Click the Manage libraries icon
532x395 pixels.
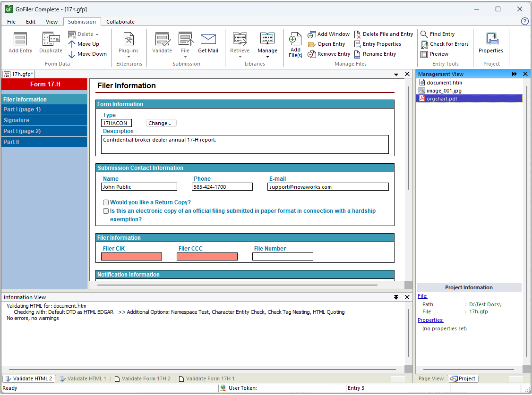(x=267, y=39)
